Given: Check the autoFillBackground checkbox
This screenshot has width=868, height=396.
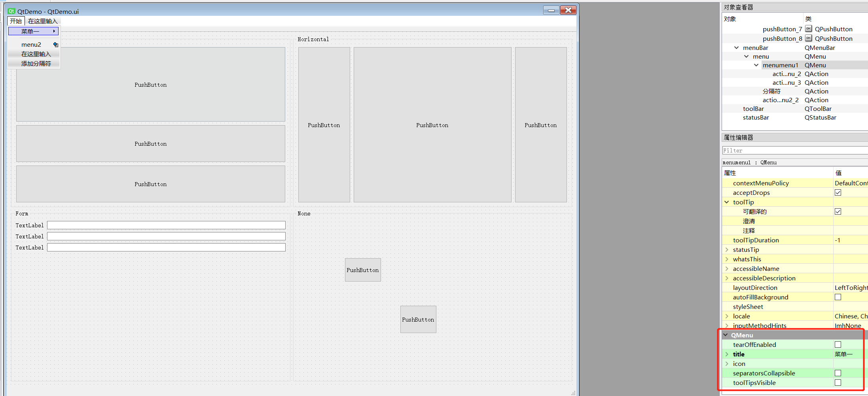Looking at the screenshot, I should (x=838, y=297).
